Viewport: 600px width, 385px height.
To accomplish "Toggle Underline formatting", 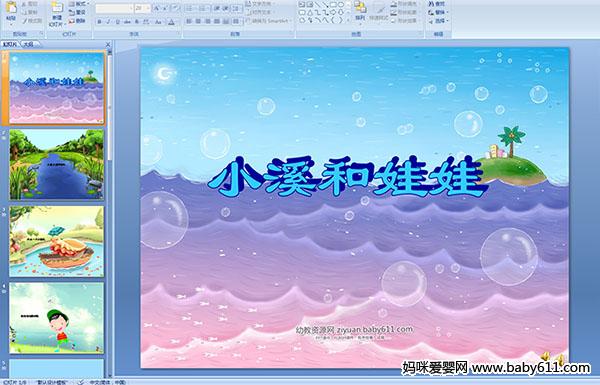I will 117,22.
